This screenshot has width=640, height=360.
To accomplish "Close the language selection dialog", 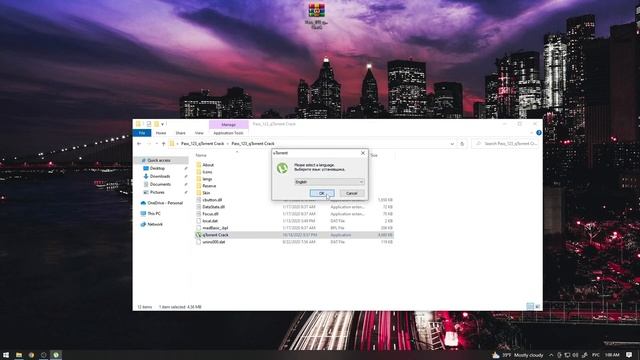I will [x=362, y=153].
